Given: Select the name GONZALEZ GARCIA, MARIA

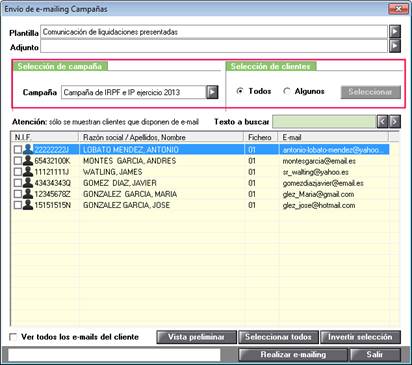Looking at the screenshot, I should coord(130,194).
